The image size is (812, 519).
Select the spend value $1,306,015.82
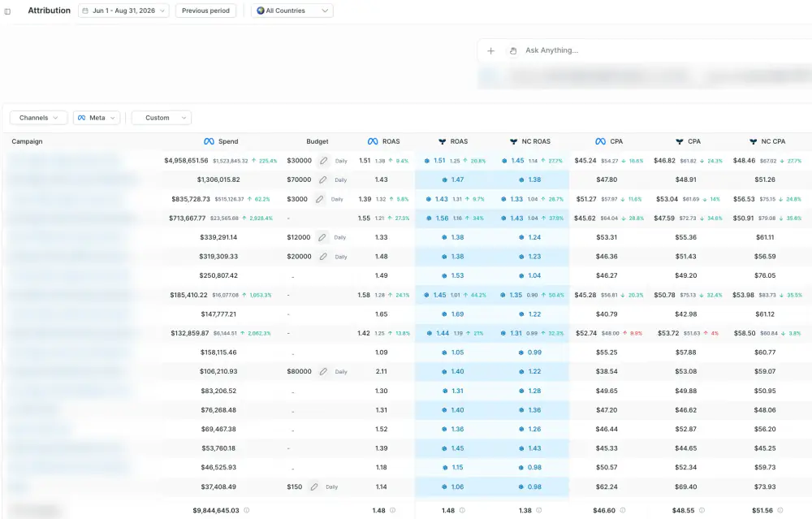click(218, 179)
